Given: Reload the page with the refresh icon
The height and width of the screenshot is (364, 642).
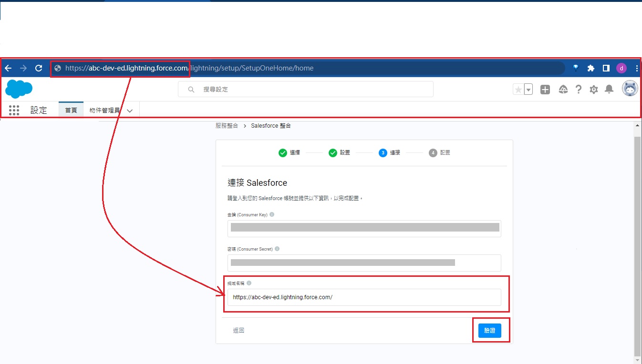Looking at the screenshot, I should 39,68.
